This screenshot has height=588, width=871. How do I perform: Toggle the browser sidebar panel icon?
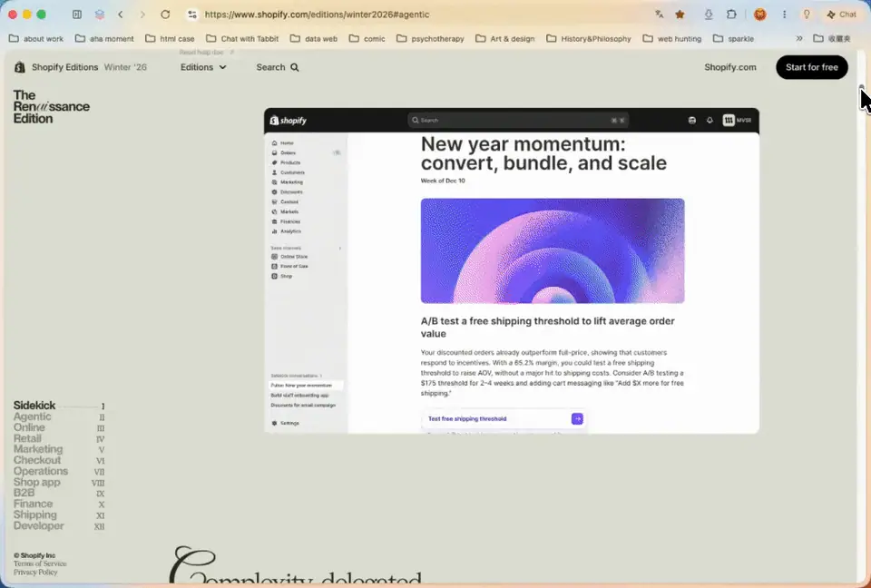click(x=77, y=15)
